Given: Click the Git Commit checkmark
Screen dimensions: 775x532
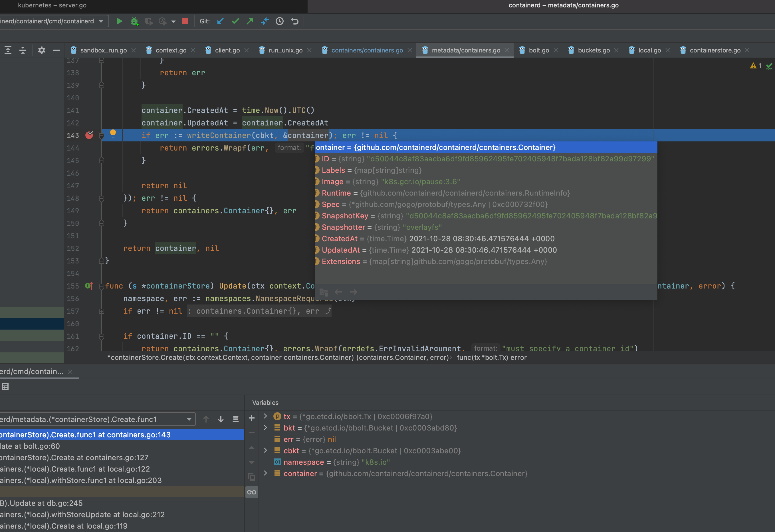Looking at the screenshot, I should click(x=235, y=21).
